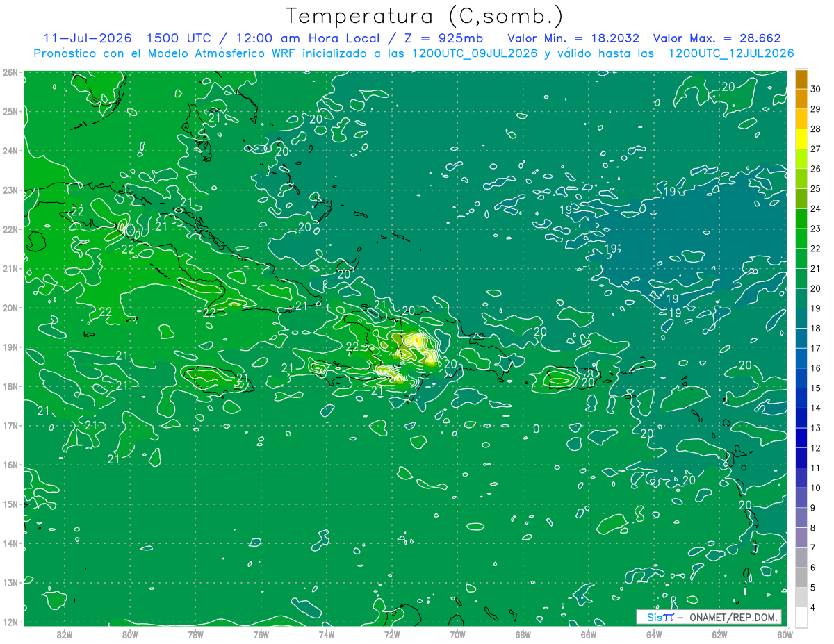Screen dimensions: 834x644
Task: Click the colorbar segment between 28 and 29
Action: 801,119
